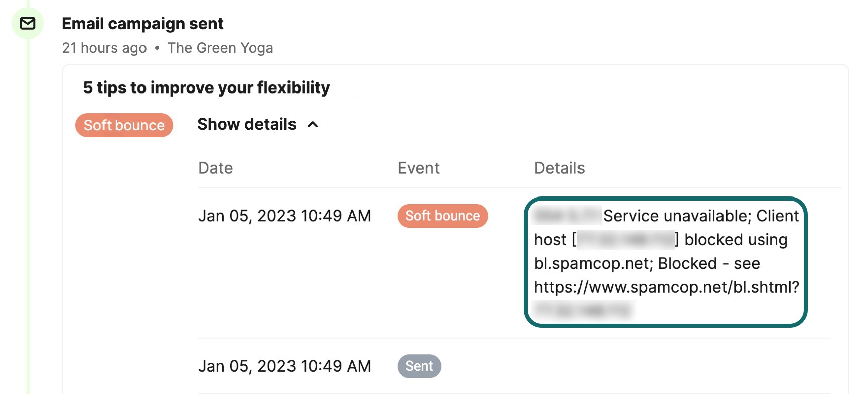The height and width of the screenshot is (394, 868).
Task: Click the Soft bounce event badge in table
Action: (x=443, y=216)
